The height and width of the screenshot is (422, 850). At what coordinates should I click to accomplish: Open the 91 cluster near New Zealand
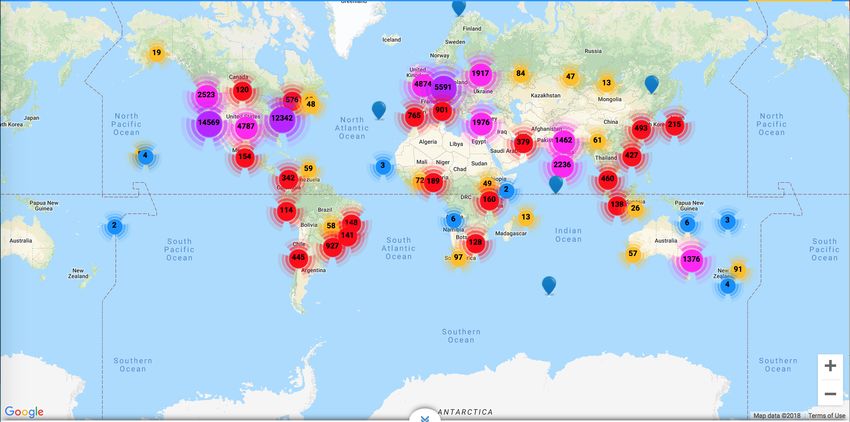[738, 270]
